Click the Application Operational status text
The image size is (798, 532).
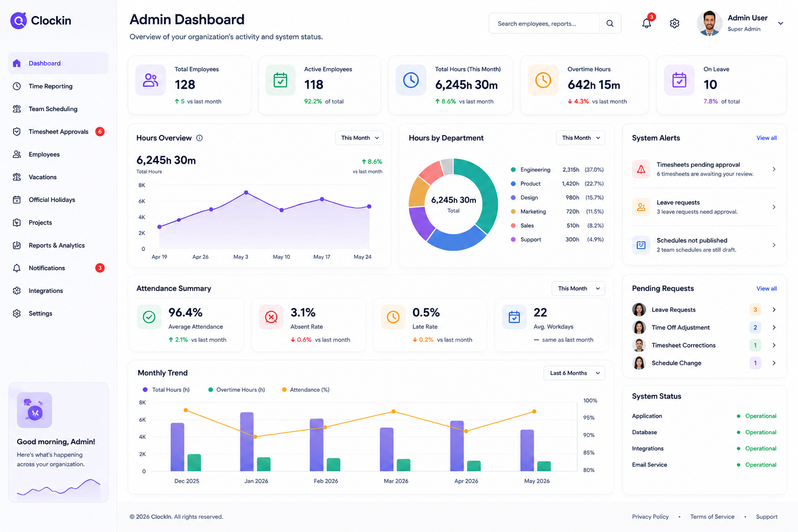[x=761, y=416]
